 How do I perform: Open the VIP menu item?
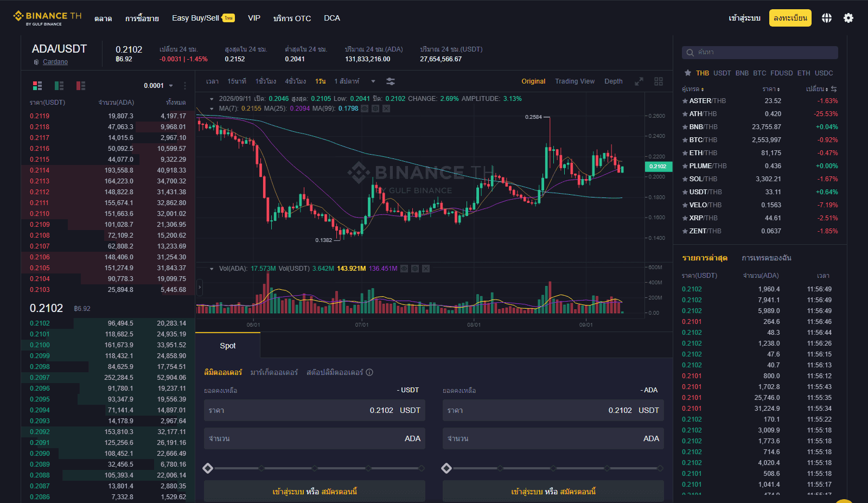(x=254, y=18)
